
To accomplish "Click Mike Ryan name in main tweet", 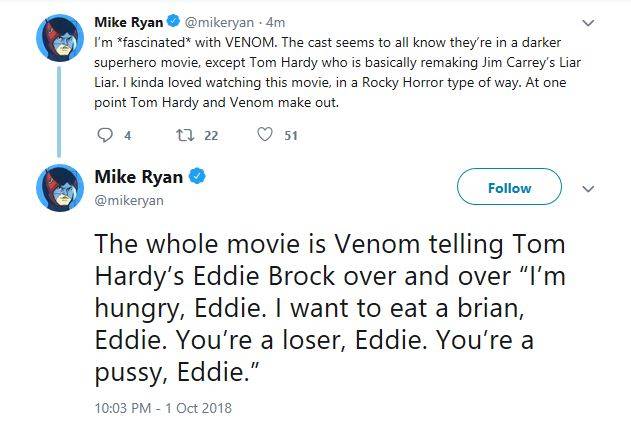I will [x=139, y=178].
